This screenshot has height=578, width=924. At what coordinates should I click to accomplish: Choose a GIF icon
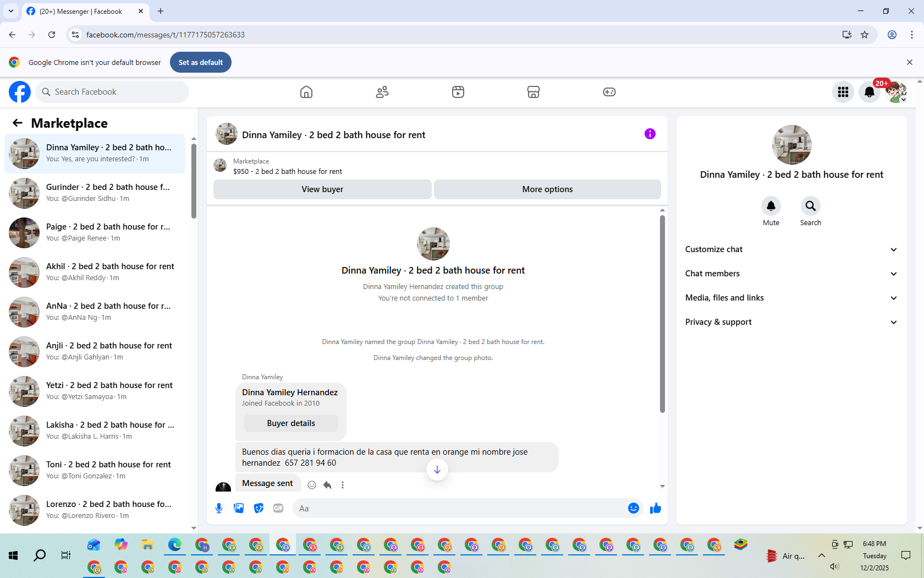(x=278, y=508)
